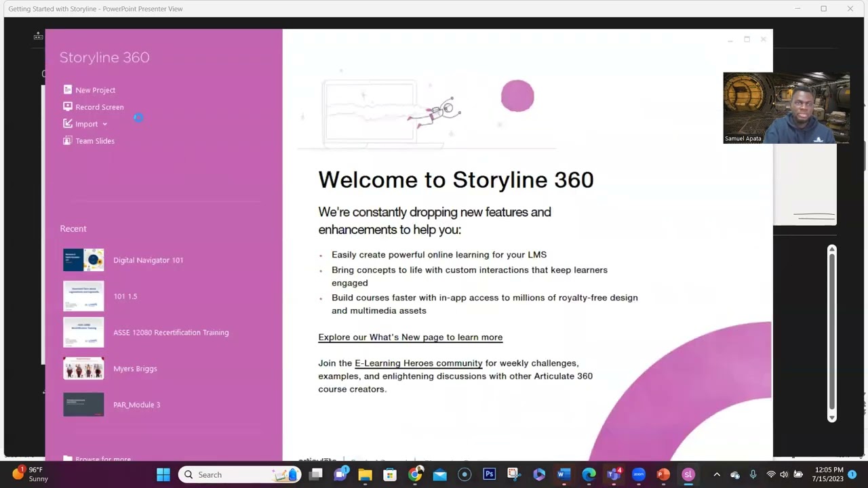Open the E-Learning Heroes community link

[418, 363]
